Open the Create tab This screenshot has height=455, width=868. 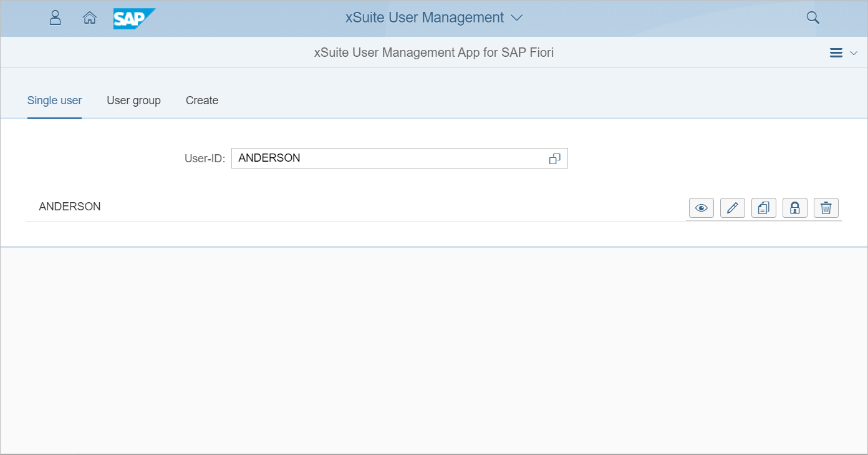pyautogui.click(x=202, y=100)
